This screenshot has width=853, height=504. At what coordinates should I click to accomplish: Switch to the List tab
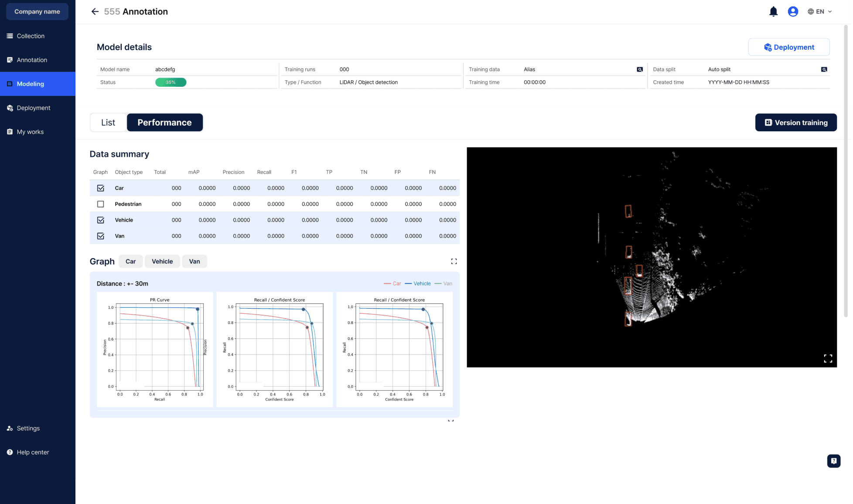tap(108, 123)
